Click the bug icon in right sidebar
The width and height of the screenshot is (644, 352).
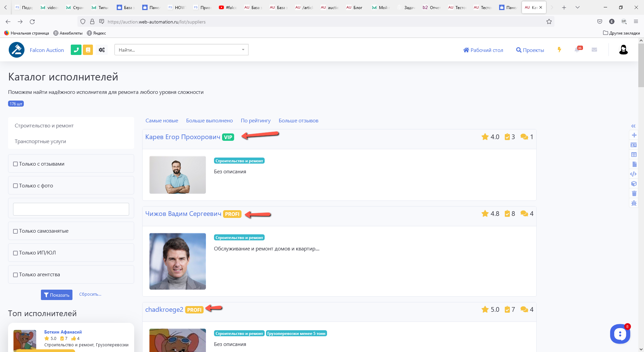point(634,203)
